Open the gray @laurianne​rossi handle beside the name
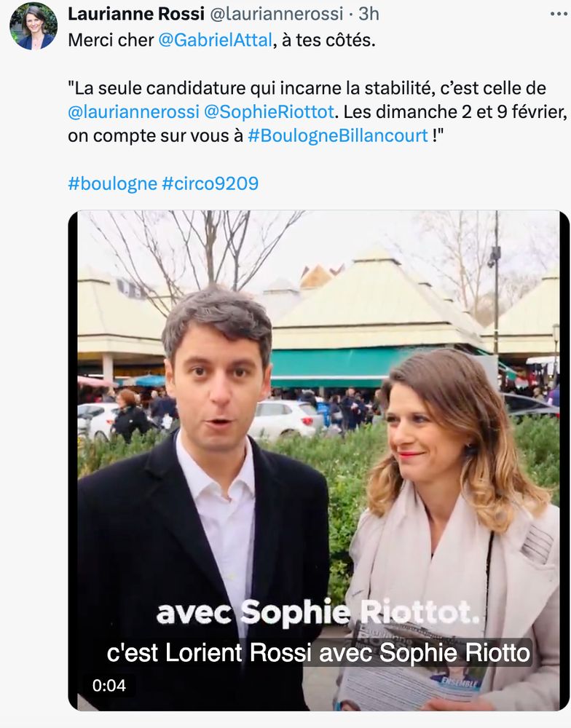The height and width of the screenshot is (728, 571). point(277,14)
